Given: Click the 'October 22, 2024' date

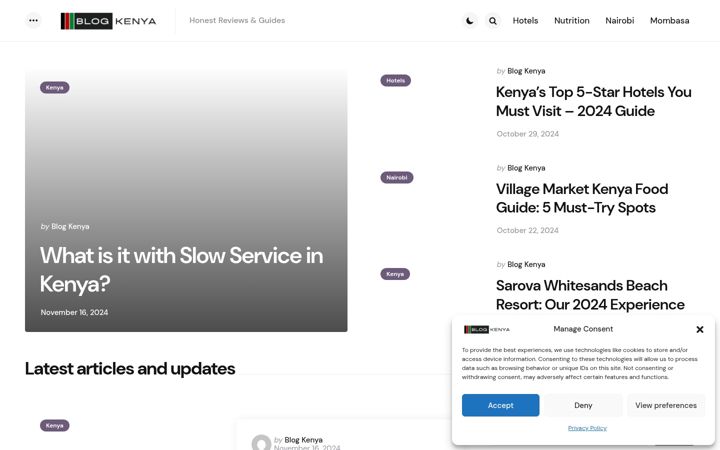Looking at the screenshot, I should (528, 231).
